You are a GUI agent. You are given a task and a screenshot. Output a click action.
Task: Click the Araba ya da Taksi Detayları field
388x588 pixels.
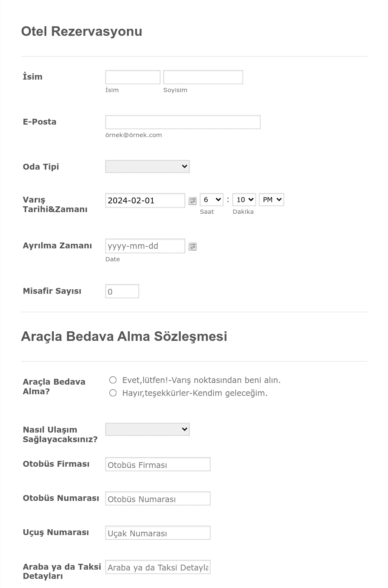click(x=158, y=567)
